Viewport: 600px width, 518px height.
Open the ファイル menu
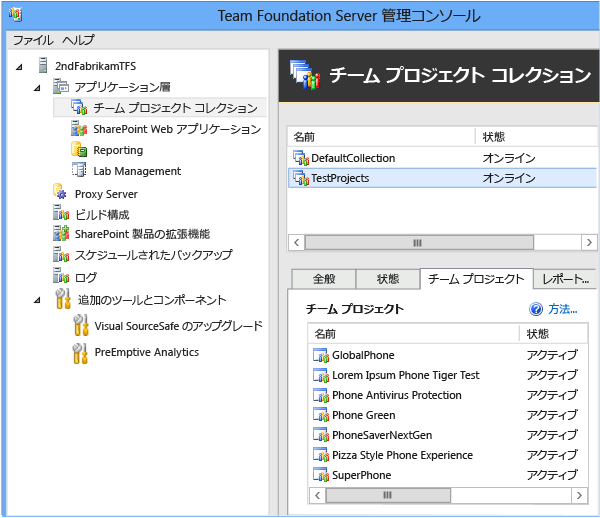pyautogui.click(x=33, y=40)
